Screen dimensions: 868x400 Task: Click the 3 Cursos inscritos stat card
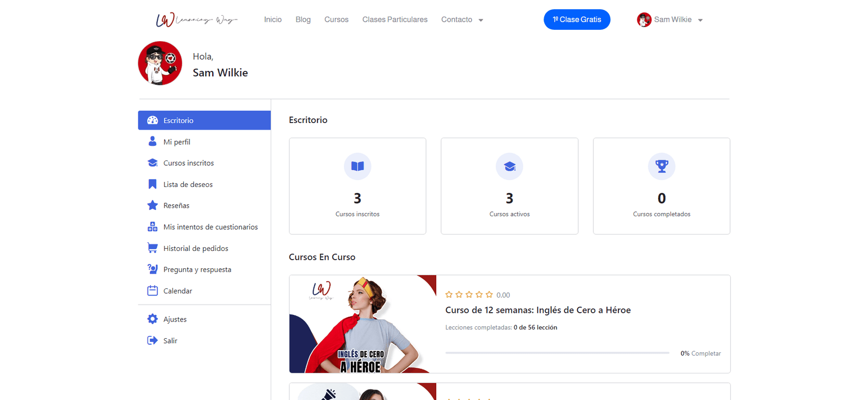(358, 186)
